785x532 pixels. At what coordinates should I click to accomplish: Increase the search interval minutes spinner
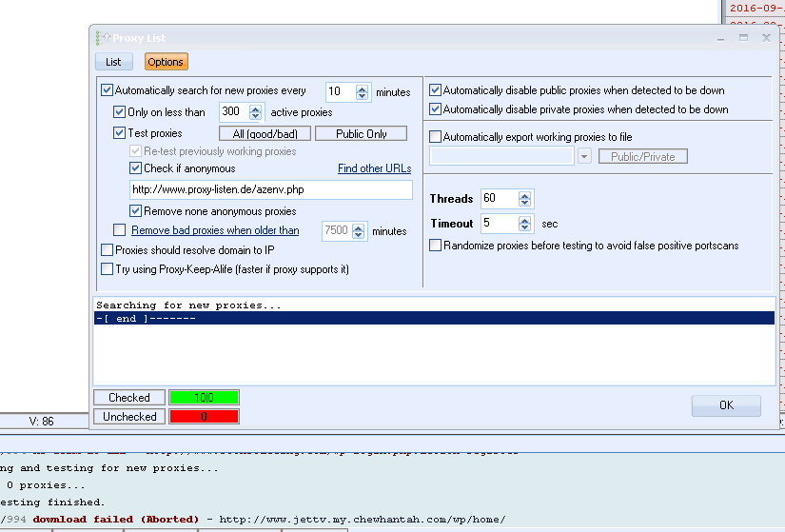pos(362,89)
